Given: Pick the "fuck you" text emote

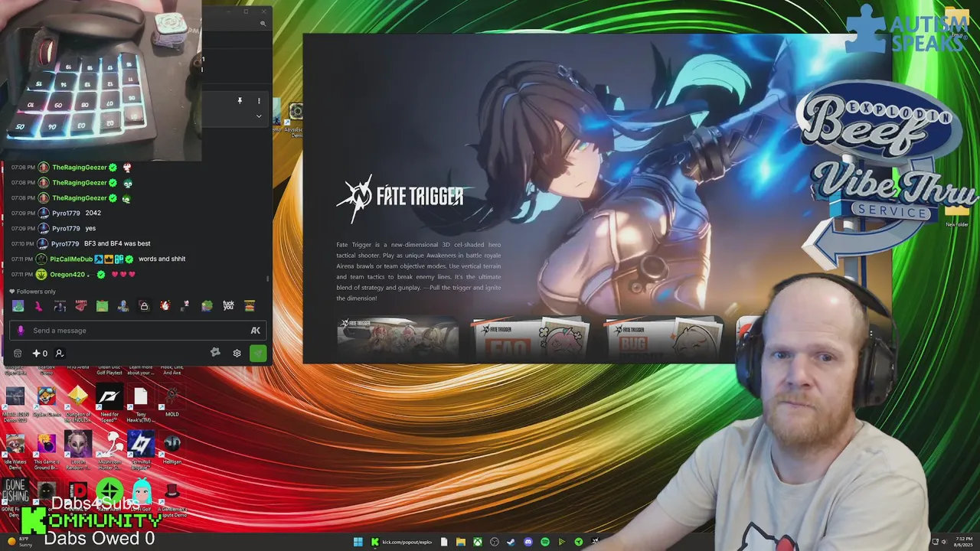Looking at the screenshot, I should coord(228,305).
